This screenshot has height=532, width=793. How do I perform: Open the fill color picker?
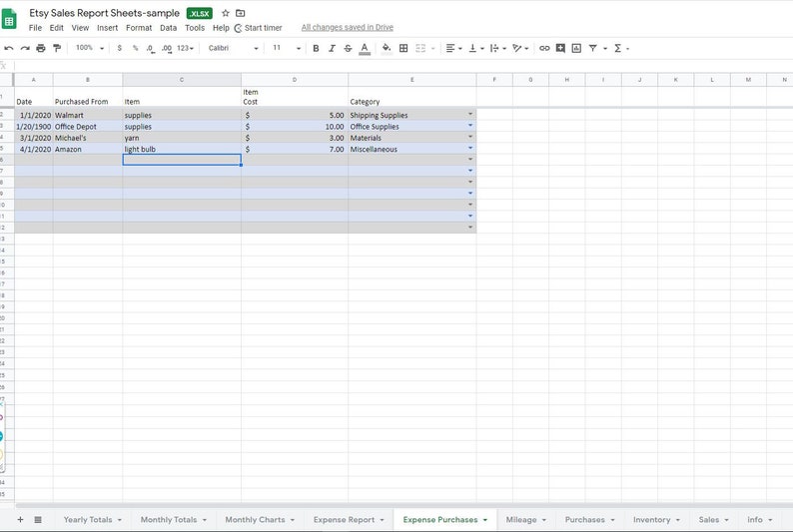pos(387,48)
